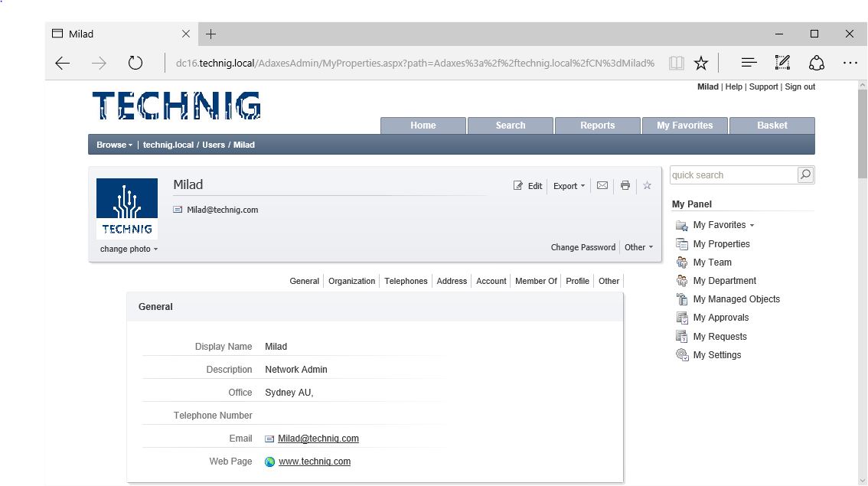Jump to the Account section
Viewport: 868px width, 486px height.
491,281
